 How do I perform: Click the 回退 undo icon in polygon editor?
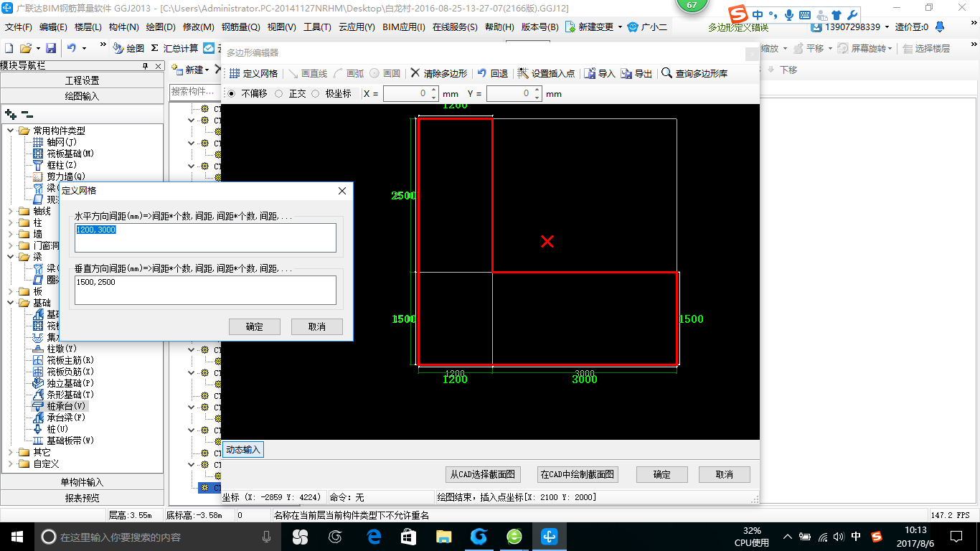pyautogui.click(x=482, y=73)
